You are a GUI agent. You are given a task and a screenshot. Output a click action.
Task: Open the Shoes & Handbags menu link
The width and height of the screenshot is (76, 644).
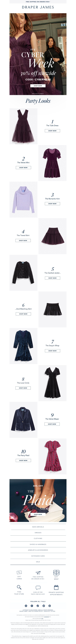(38, 544)
